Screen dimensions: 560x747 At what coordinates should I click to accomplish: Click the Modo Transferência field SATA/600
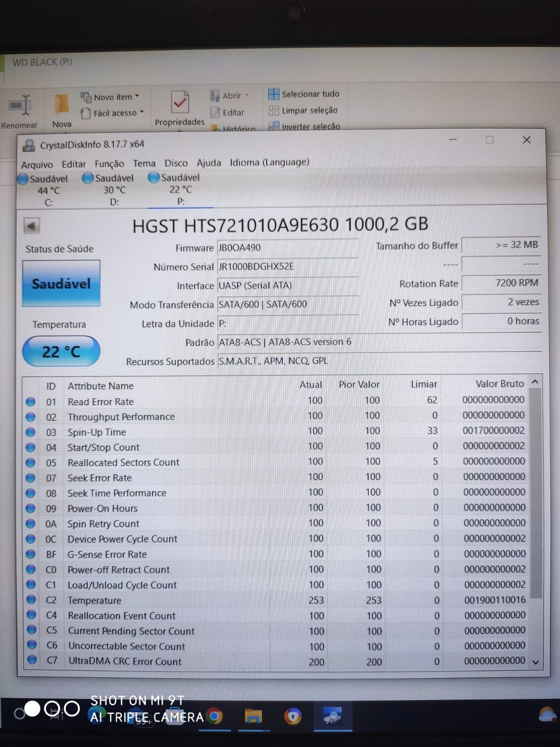[x=287, y=304]
